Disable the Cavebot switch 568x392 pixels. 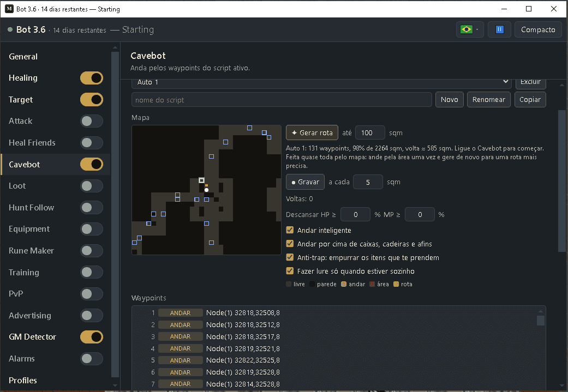92,164
